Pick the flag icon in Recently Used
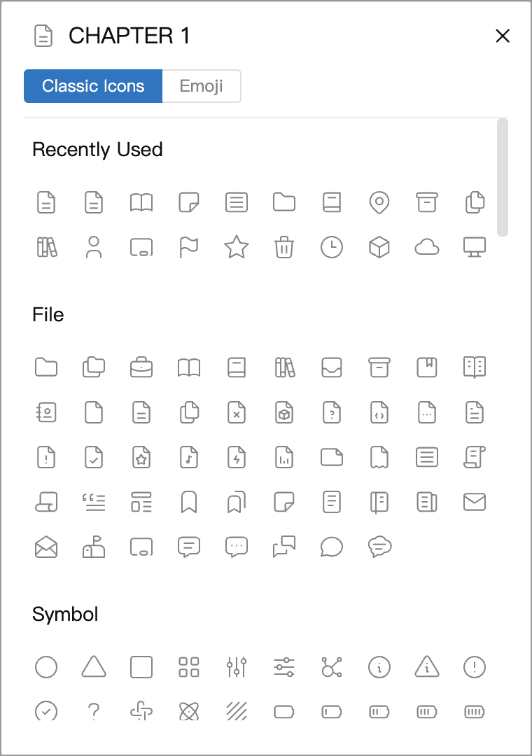The image size is (532, 756). pos(188,247)
